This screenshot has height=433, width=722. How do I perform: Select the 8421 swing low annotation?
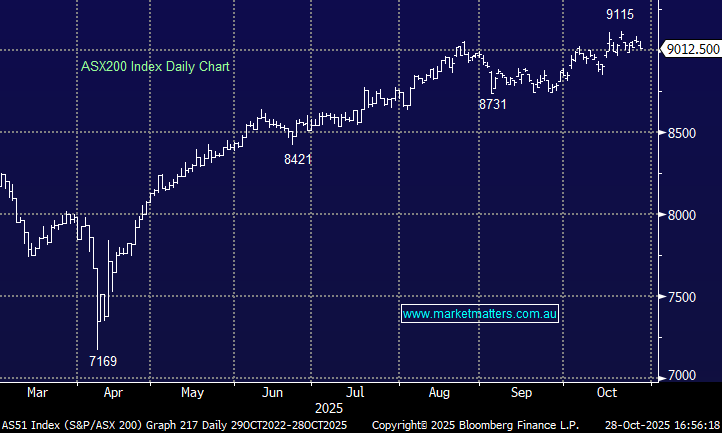click(298, 159)
